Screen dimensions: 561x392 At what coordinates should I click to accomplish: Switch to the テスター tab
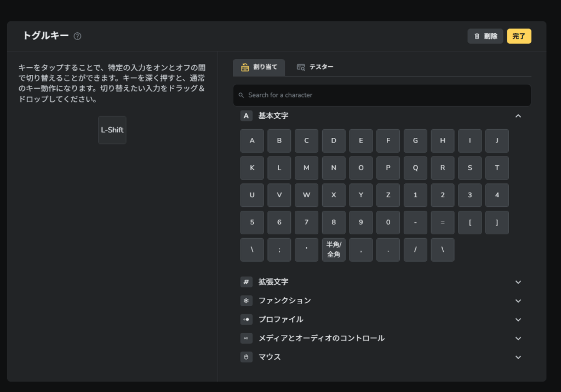pyautogui.click(x=315, y=67)
